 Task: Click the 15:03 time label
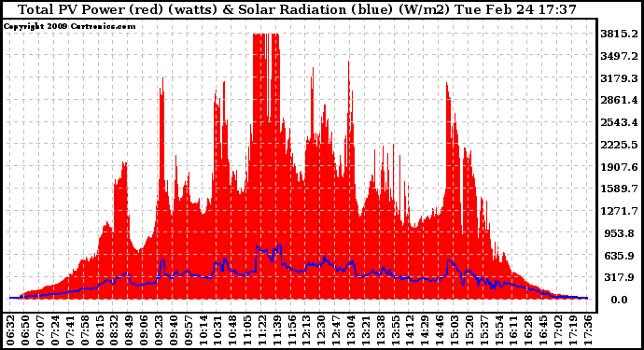455,329
